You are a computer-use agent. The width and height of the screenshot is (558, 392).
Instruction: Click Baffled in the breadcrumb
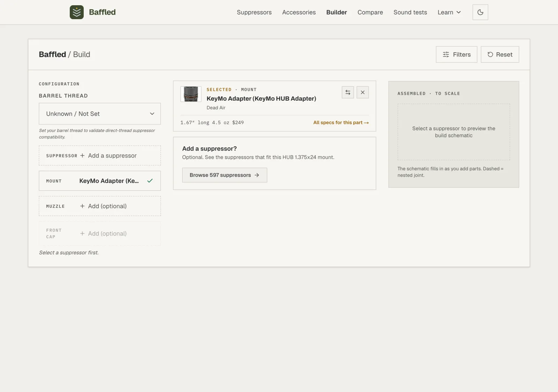pos(52,54)
